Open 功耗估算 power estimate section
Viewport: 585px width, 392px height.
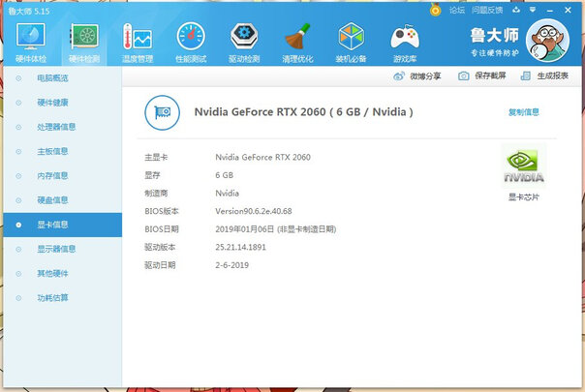(52, 297)
